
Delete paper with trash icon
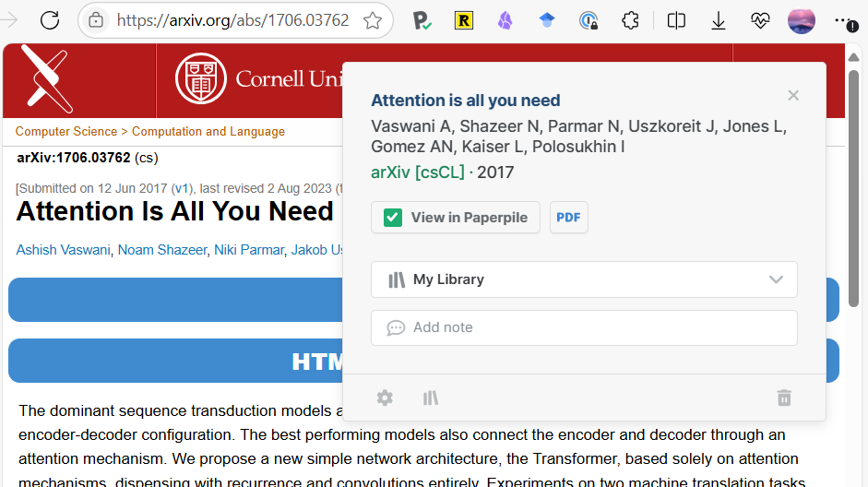(784, 398)
